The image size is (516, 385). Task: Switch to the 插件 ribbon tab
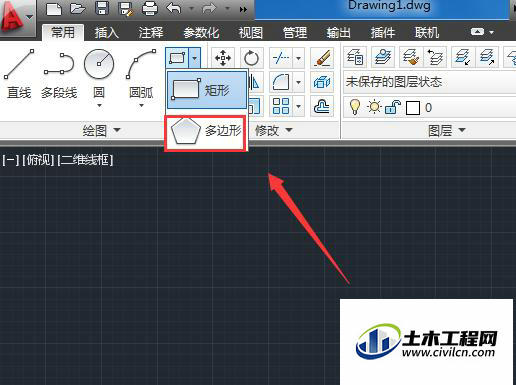point(383,33)
